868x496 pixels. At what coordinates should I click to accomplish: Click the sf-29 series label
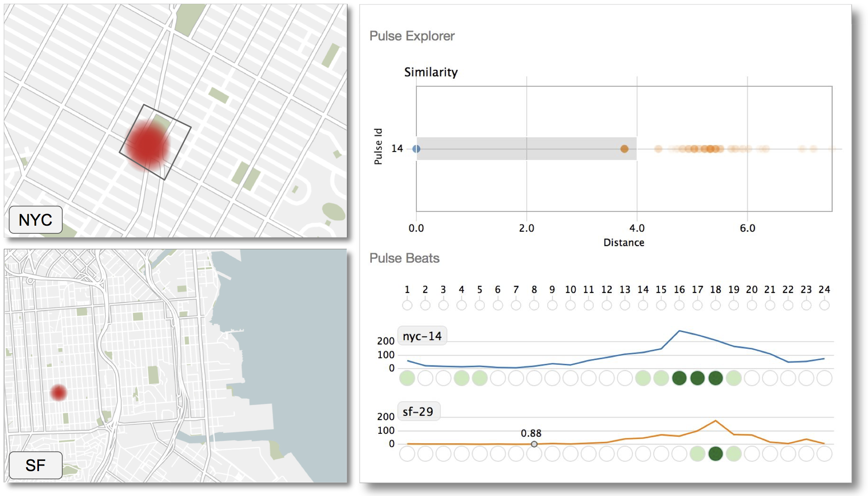418,411
